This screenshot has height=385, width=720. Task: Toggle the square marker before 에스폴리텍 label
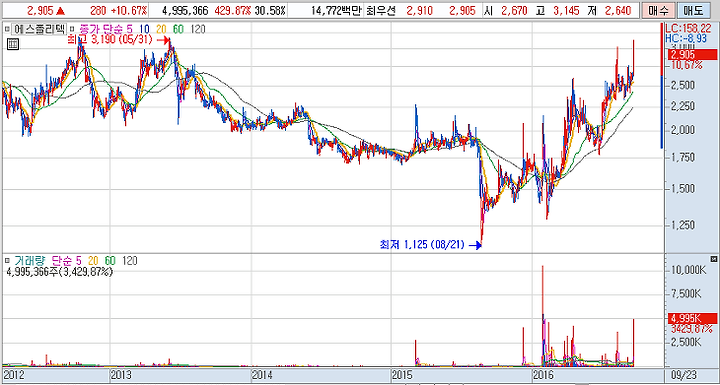(7, 29)
